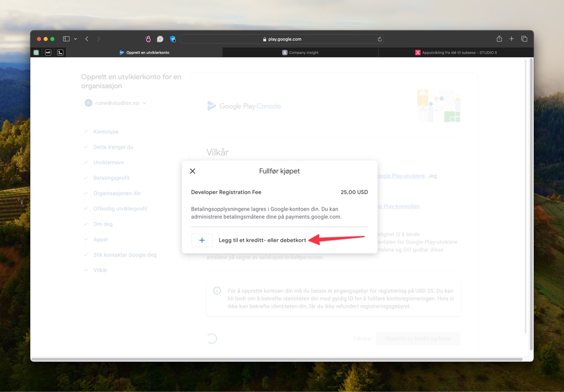Screen dimensions: 564x392
Task: Click the Fullfør kjøpet heading
Action: pyautogui.click(x=280, y=171)
